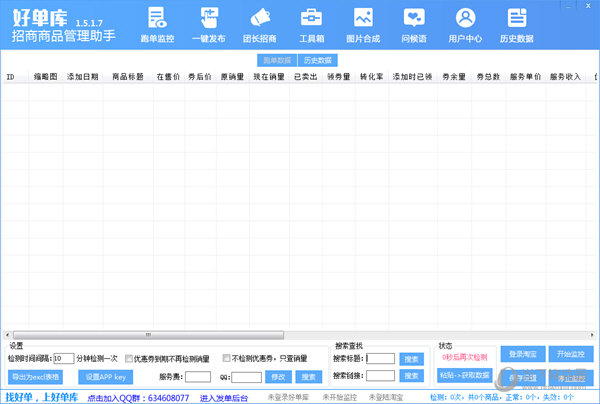Click the 服务单价 column header

(x=525, y=77)
